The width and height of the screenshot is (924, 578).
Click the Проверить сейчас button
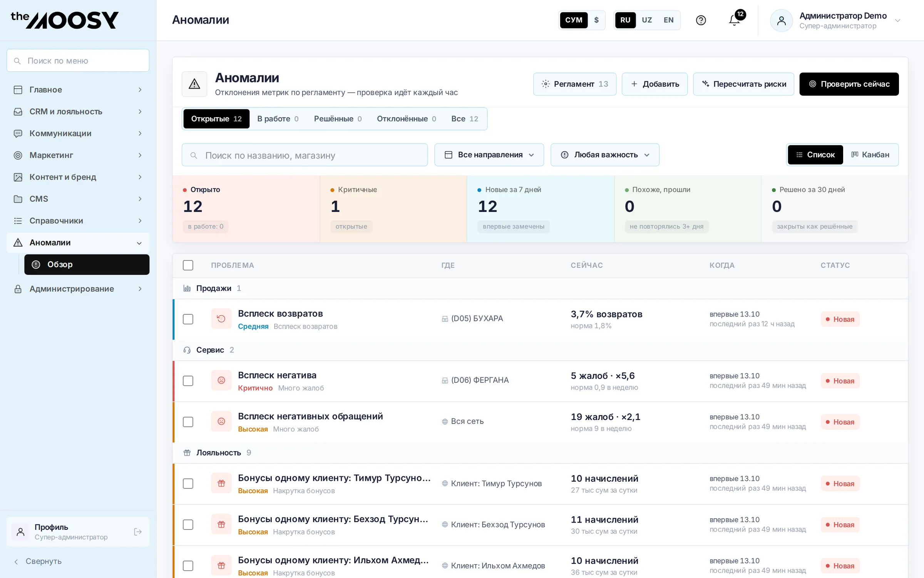[x=849, y=84]
